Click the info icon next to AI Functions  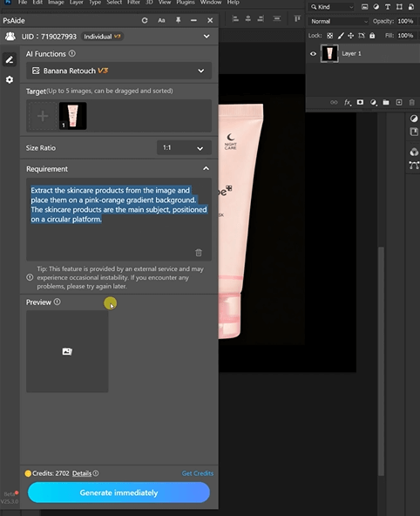click(x=72, y=54)
